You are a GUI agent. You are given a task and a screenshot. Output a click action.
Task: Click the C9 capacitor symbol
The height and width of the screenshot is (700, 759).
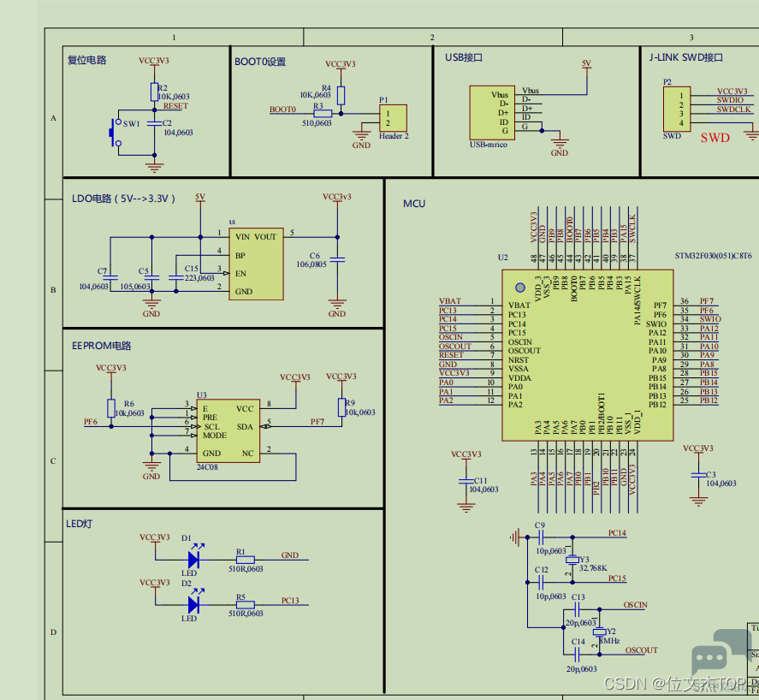click(541, 537)
